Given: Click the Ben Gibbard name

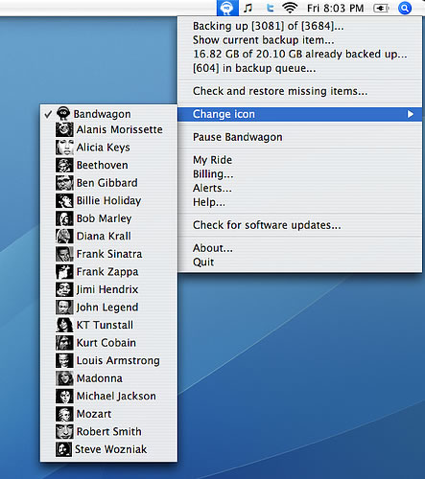Looking at the screenshot, I should coord(107,183).
